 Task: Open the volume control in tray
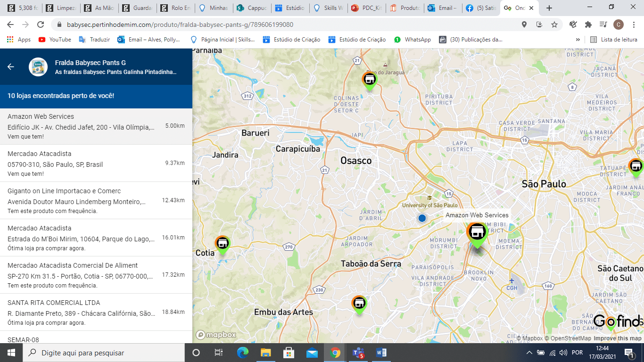coord(563,353)
